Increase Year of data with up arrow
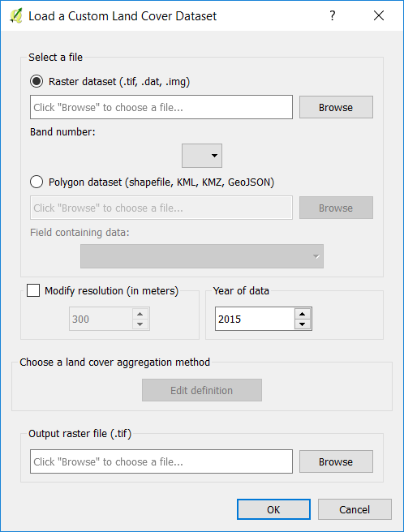The height and width of the screenshot is (532, 404). pyautogui.click(x=303, y=314)
